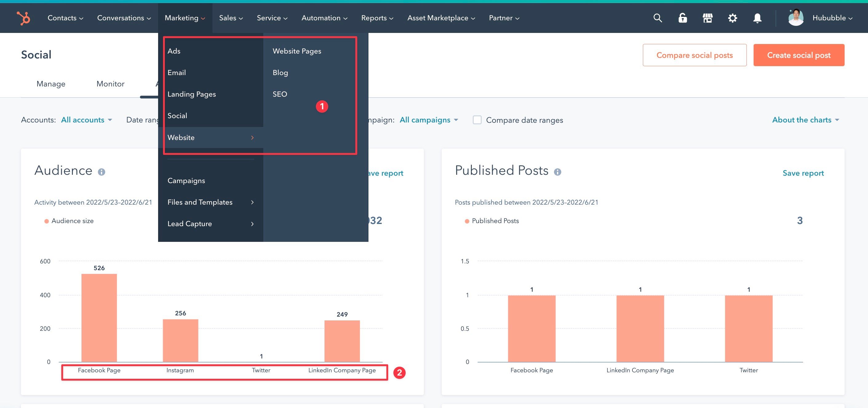The image size is (868, 408).
Task: Open the Automation dropdown menu
Action: pos(325,18)
